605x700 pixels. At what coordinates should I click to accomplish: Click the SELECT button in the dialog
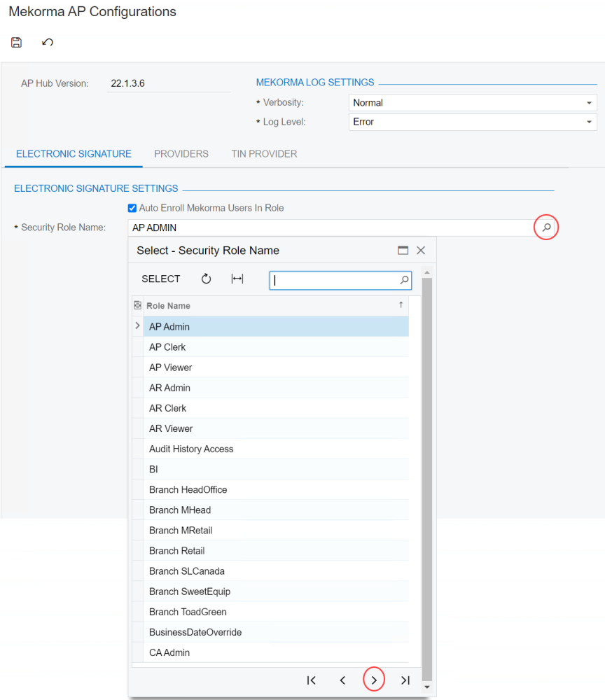(x=161, y=279)
